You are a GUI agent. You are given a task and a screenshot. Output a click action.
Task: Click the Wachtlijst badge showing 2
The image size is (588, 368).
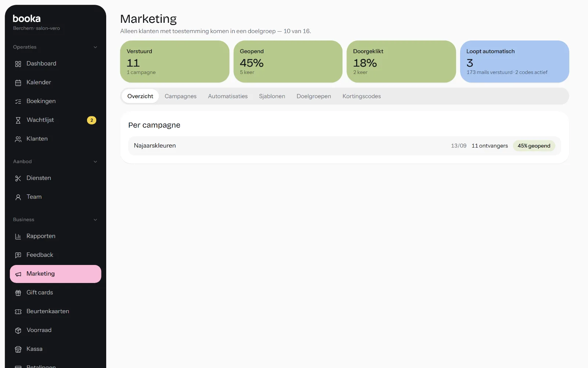tap(92, 120)
